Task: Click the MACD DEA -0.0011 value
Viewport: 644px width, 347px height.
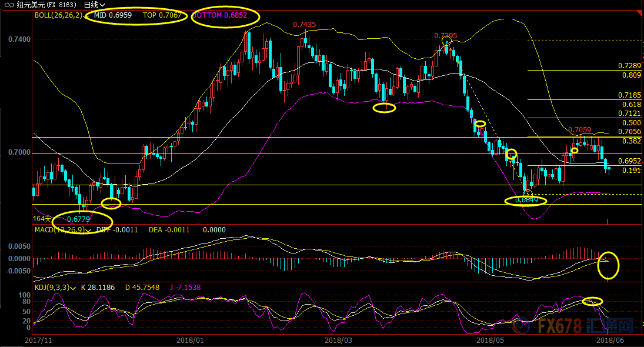Action: [169, 230]
